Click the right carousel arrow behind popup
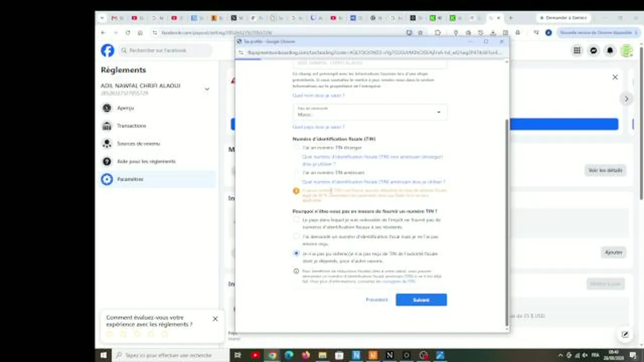The image size is (644, 362). (626, 99)
